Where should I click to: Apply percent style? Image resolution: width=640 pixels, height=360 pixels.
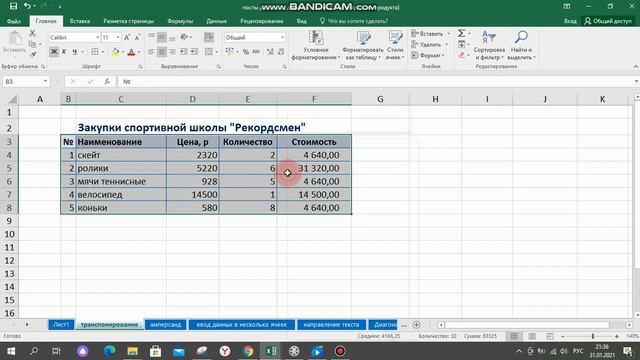pyautogui.click(x=246, y=52)
